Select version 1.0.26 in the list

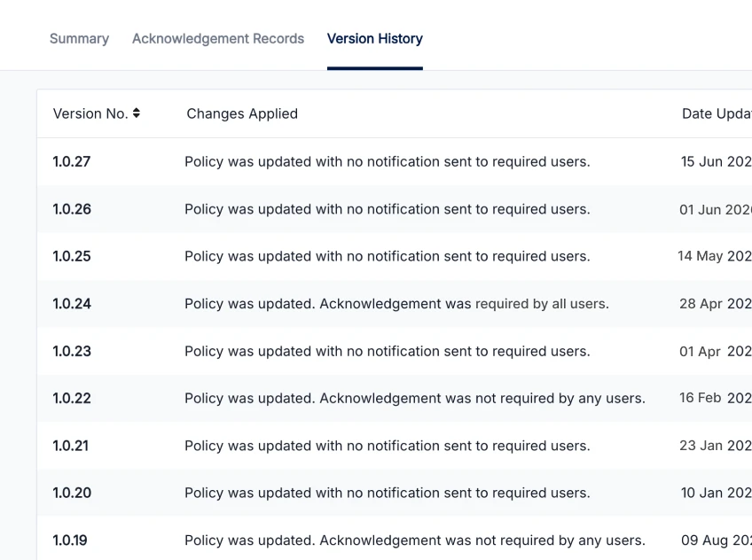coord(72,209)
